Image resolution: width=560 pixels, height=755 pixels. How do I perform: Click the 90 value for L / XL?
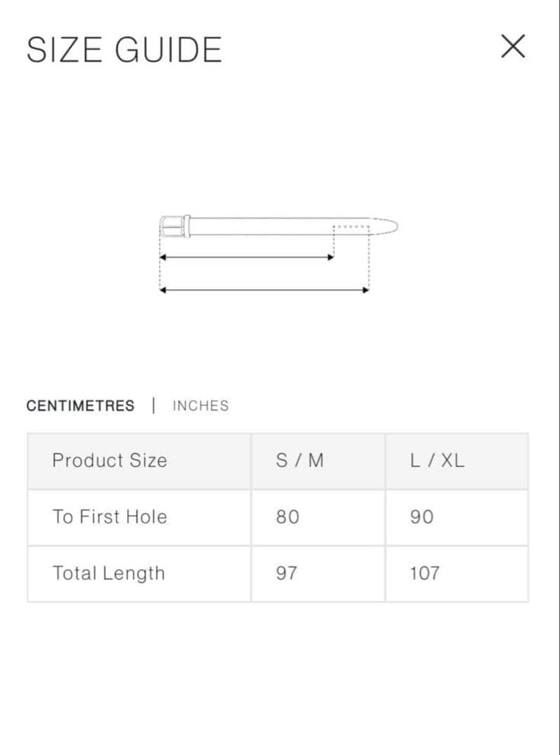[x=422, y=517]
